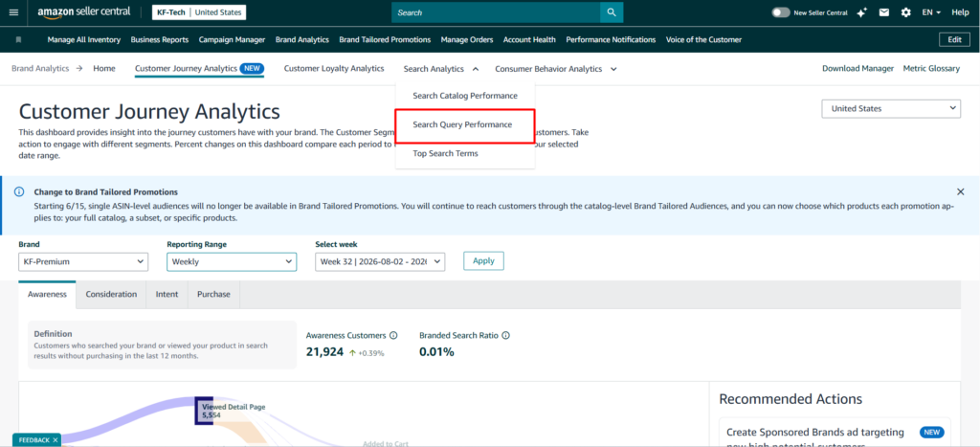Open the hamburger main menu
This screenshot has width=980, height=447.
coord(13,12)
